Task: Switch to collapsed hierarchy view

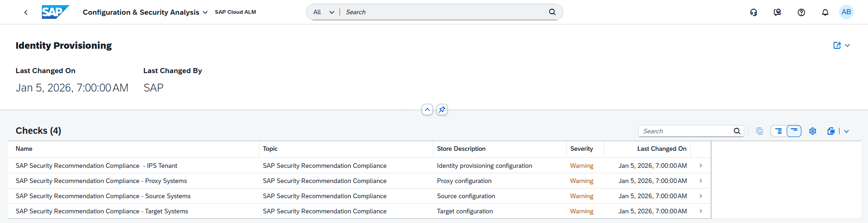Action: (x=794, y=131)
